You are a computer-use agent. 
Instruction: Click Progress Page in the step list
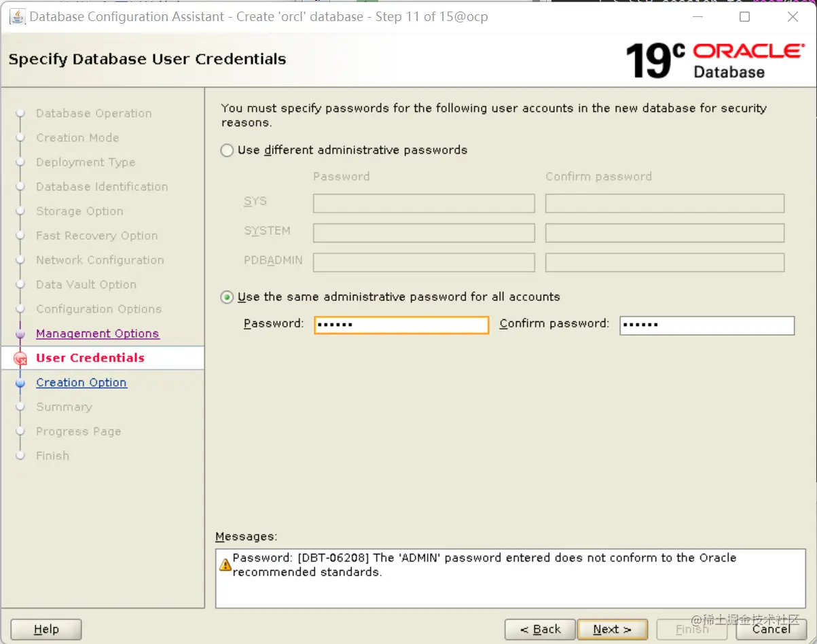click(78, 431)
